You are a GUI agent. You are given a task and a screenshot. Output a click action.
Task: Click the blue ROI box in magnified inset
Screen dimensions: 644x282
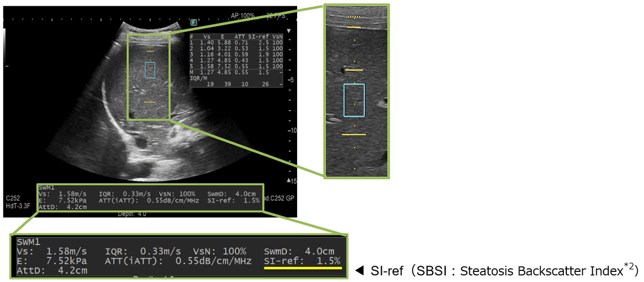tap(354, 100)
